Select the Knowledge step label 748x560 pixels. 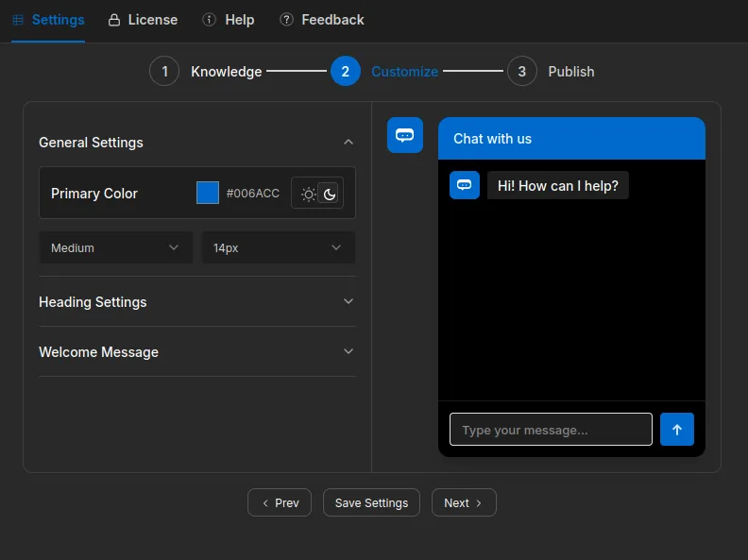pos(226,72)
